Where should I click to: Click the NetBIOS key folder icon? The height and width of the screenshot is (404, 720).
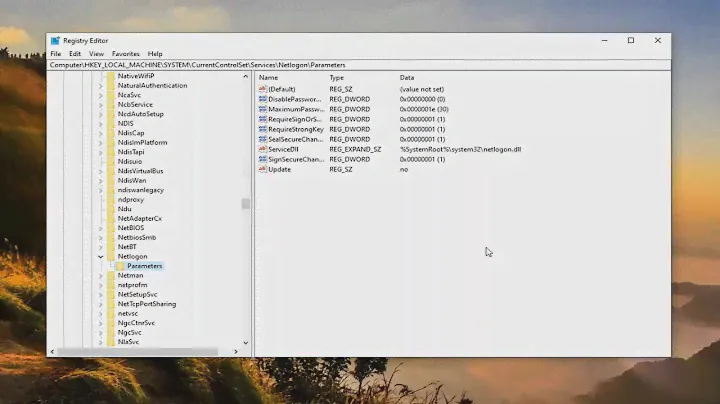[x=111, y=227]
